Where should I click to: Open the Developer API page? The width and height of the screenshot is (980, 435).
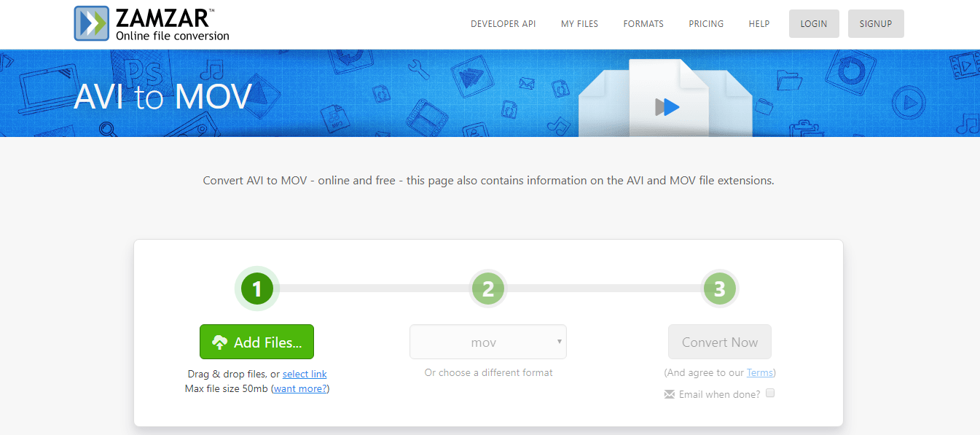click(x=503, y=24)
